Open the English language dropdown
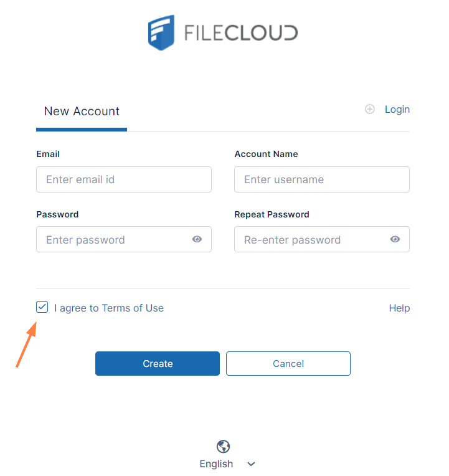449x476 pixels. (216, 464)
